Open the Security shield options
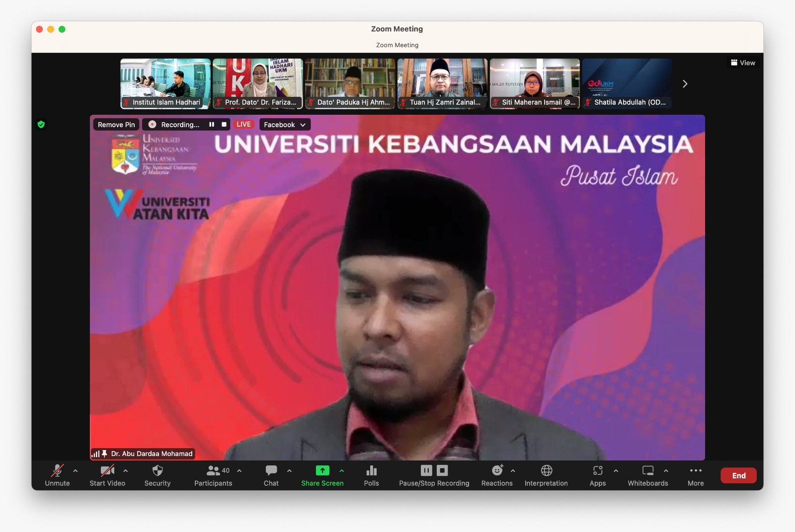795x532 pixels. tap(157, 475)
